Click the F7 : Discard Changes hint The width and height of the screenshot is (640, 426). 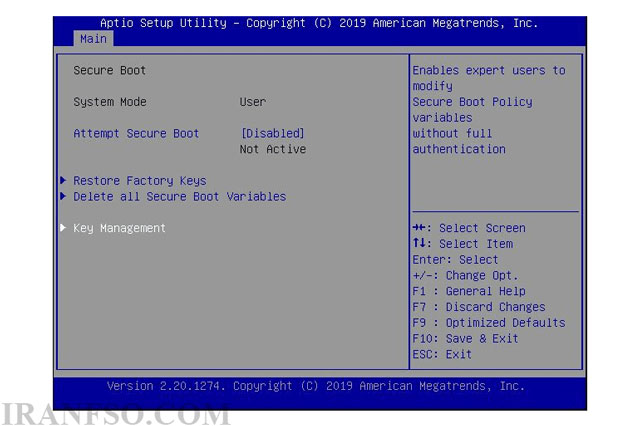coord(479,307)
